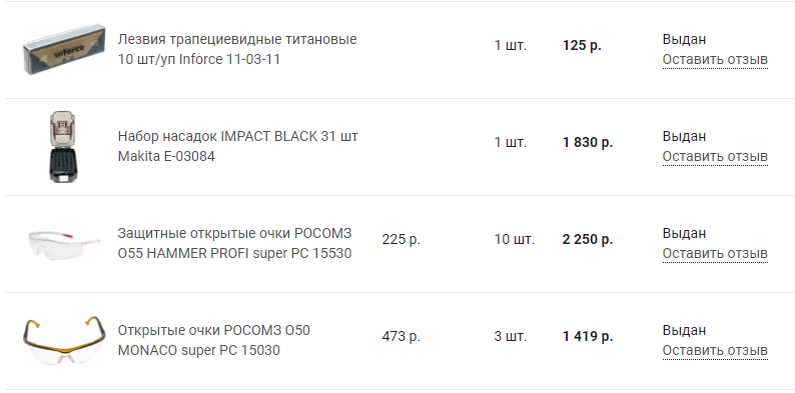Open the Makita bit set product image
Viewport: 795px width, 393px height.
click(x=64, y=147)
